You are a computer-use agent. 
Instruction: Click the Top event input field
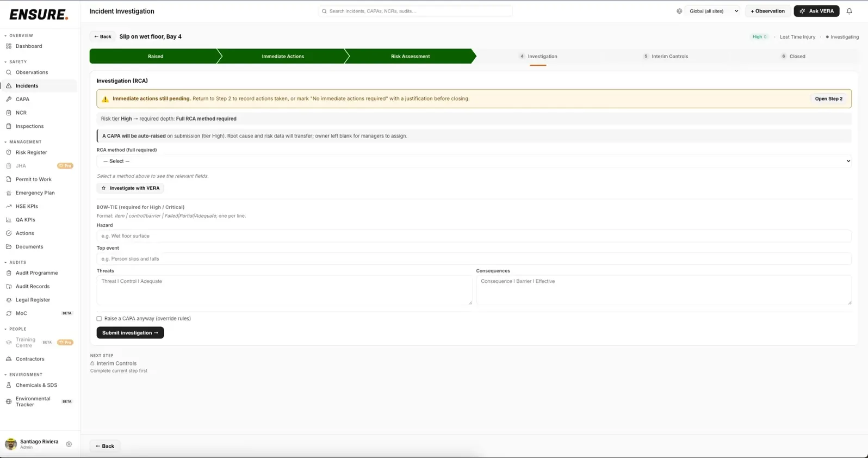click(x=474, y=259)
